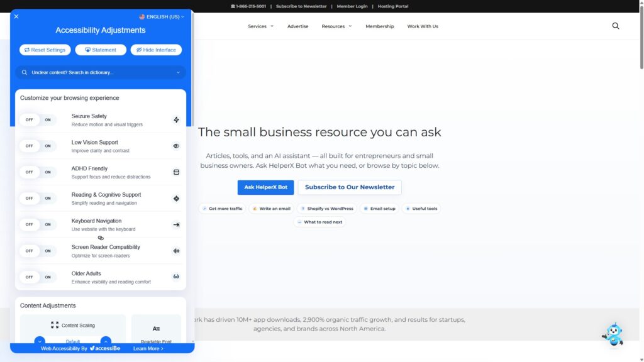Click the Reset Settings arrows icon
Image resolution: width=644 pixels, height=362 pixels.
26,50
